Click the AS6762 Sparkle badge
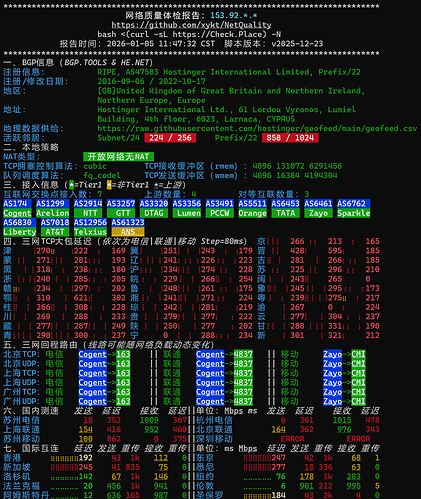Image resolution: width=421 pixels, height=499 pixels. pyautogui.click(x=354, y=208)
